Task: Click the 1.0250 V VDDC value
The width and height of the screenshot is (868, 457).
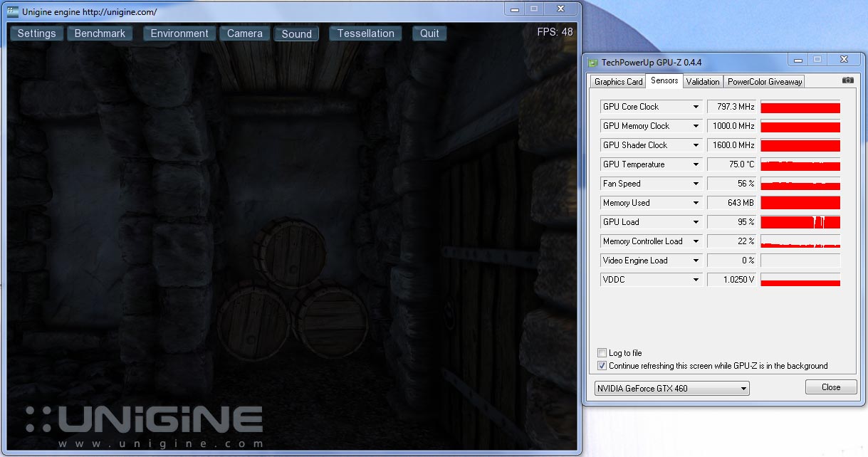Action: [x=731, y=280]
